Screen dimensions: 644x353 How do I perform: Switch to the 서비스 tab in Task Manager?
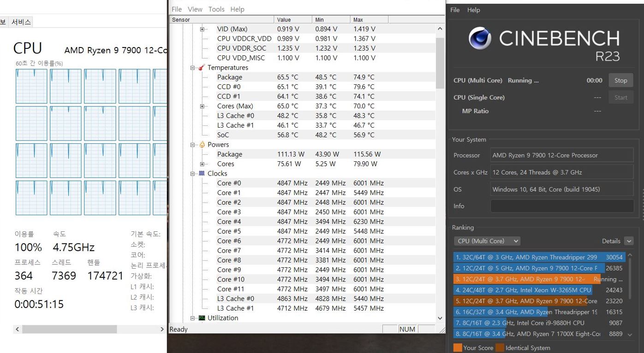21,22
